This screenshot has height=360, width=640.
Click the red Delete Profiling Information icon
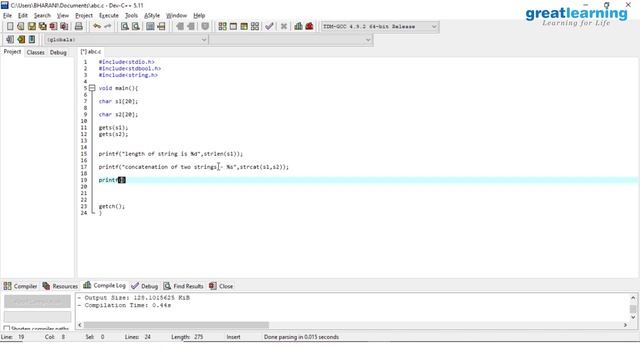tap(309, 27)
